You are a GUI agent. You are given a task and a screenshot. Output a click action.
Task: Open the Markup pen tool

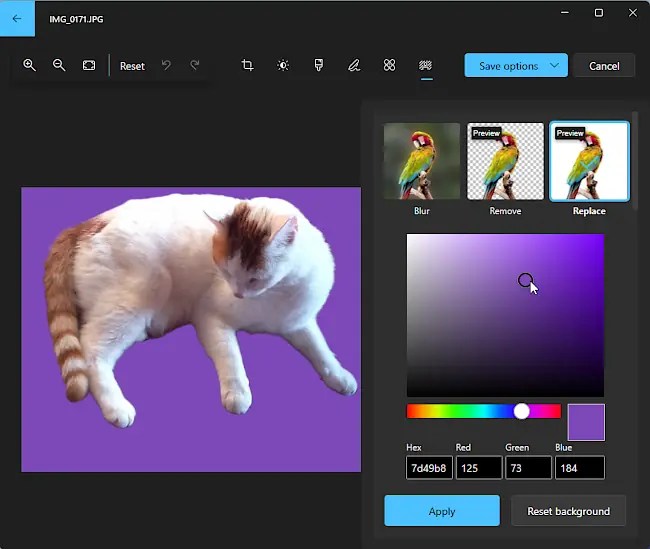[x=354, y=65]
